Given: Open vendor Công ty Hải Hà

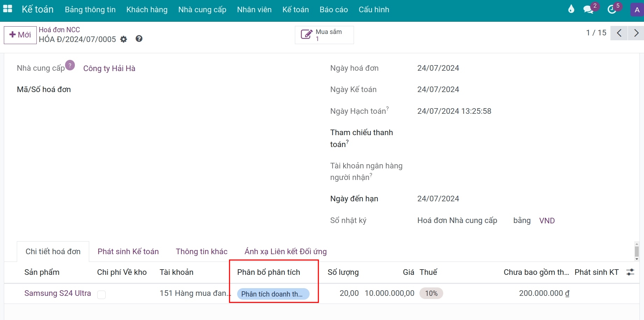Looking at the screenshot, I should 109,68.
